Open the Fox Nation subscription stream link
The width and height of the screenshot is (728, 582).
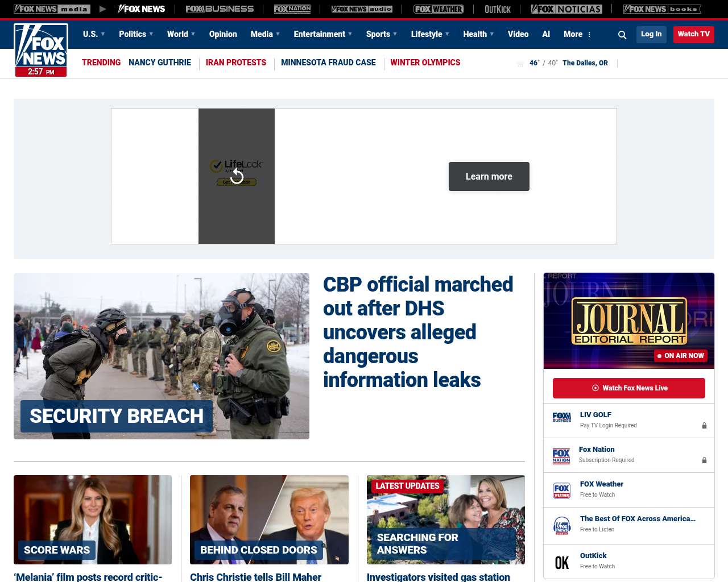point(597,450)
